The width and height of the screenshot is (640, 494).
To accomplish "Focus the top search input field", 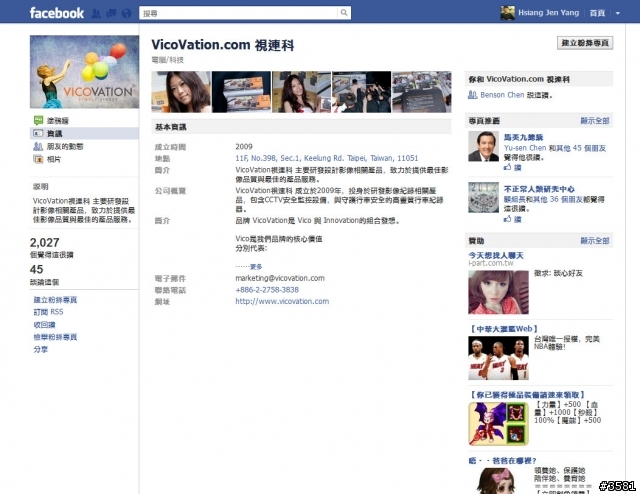I will pos(239,13).
